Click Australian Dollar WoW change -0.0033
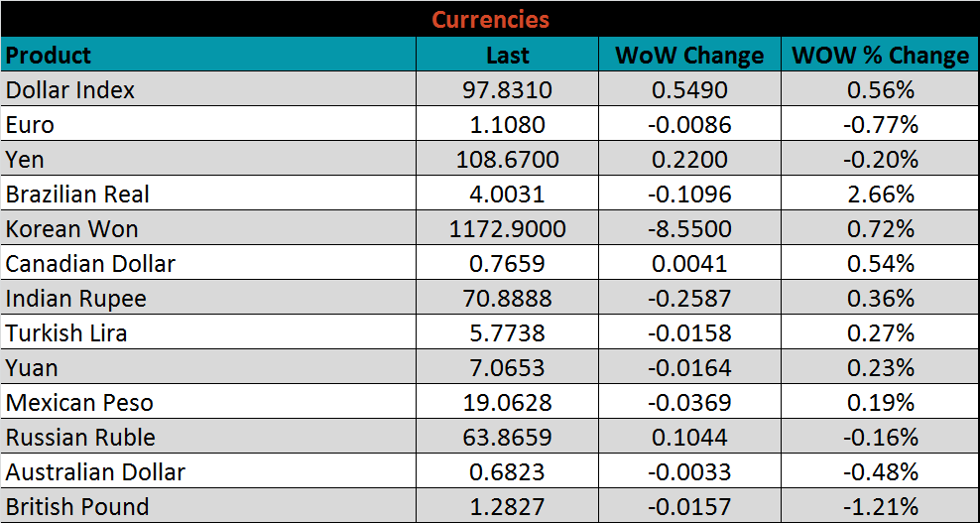This screenshot has height=523, width=980. point(689,472)
